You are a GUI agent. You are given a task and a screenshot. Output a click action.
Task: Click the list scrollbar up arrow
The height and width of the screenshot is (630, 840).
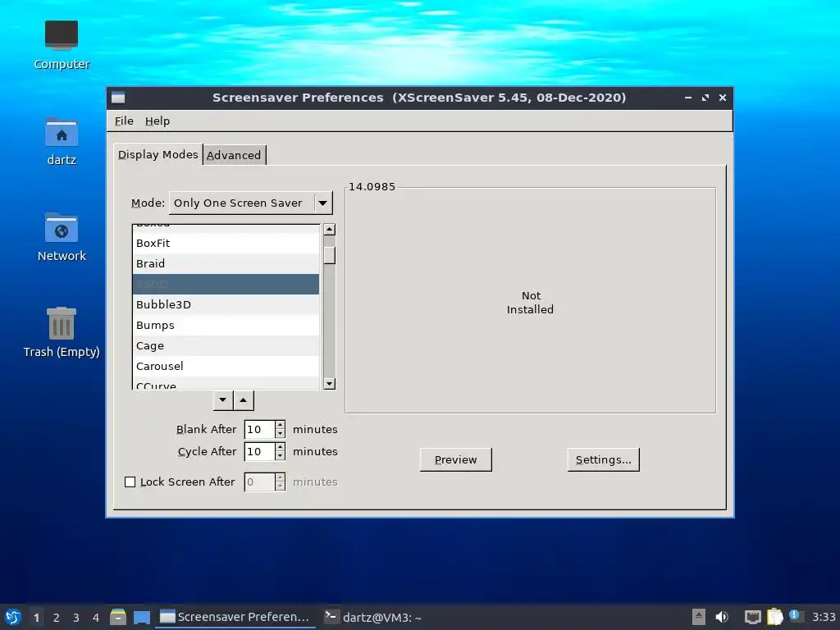330,230
